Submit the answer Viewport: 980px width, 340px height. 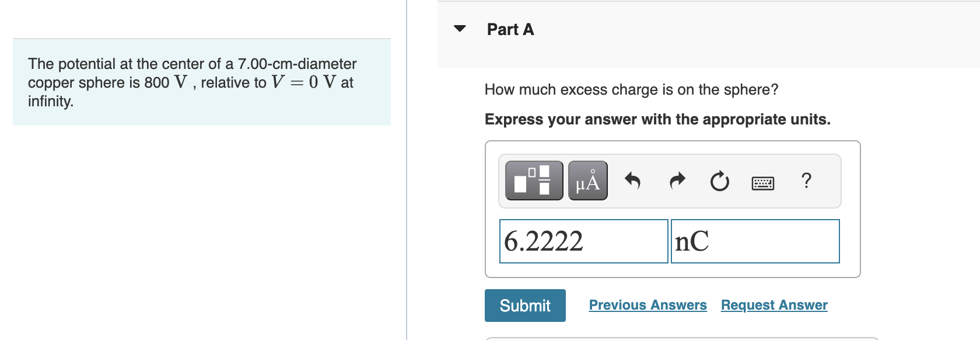tap(524, 305)
